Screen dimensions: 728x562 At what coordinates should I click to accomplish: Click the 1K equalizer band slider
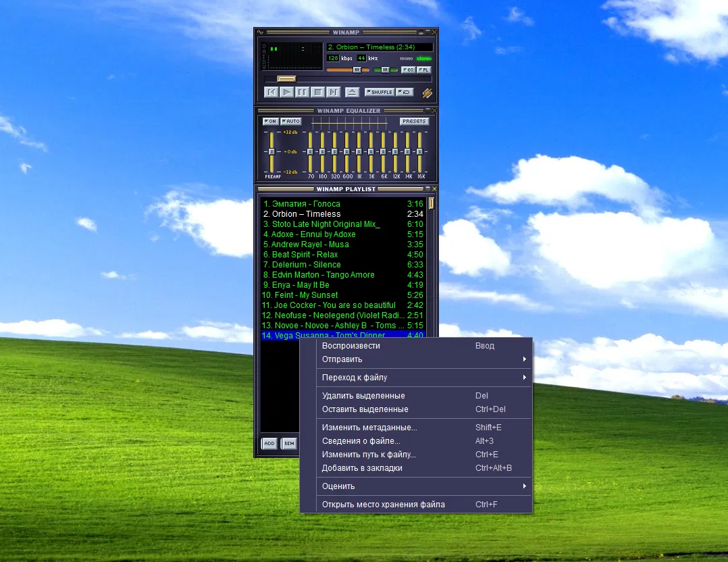click(x=359, y=152)
